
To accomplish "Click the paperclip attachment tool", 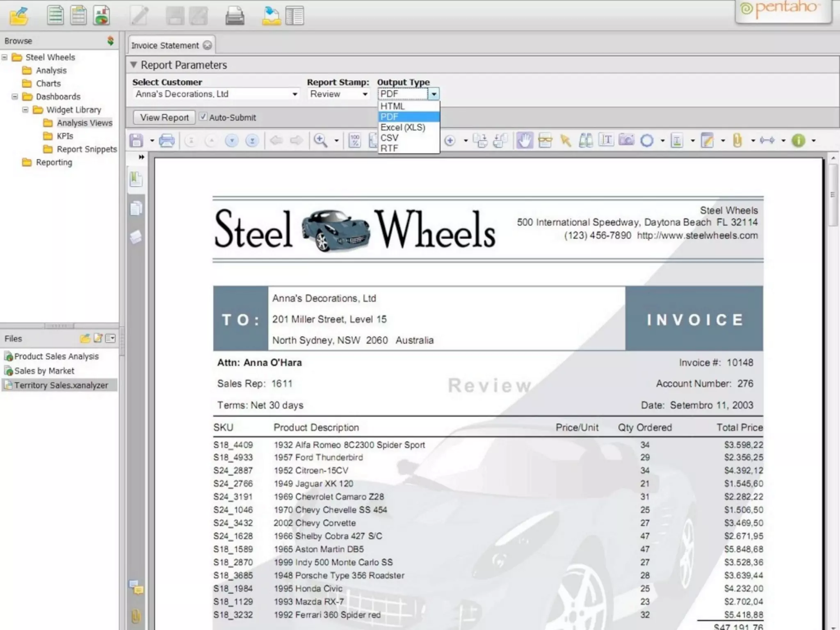I will (737, 141).
